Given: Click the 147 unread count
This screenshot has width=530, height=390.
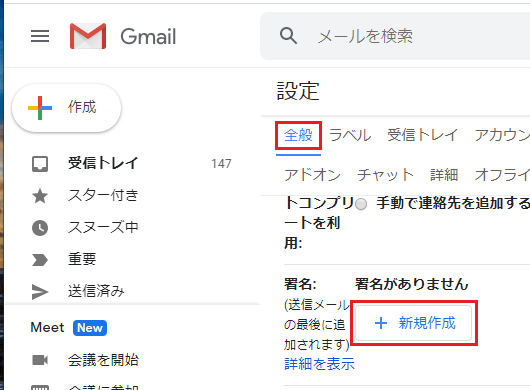Looking at the screenshot, I should pyautogui.click(x=221, y=164).
